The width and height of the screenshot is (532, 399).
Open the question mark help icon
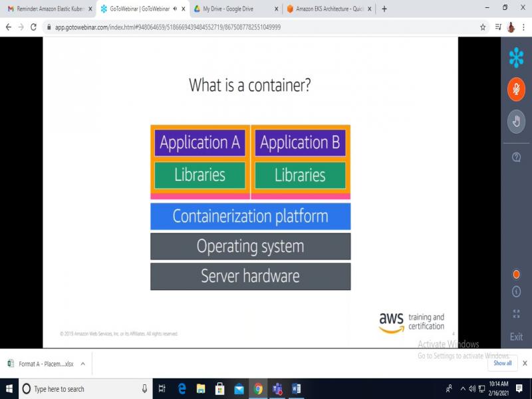pyautogui.click(x=516, y=158)
